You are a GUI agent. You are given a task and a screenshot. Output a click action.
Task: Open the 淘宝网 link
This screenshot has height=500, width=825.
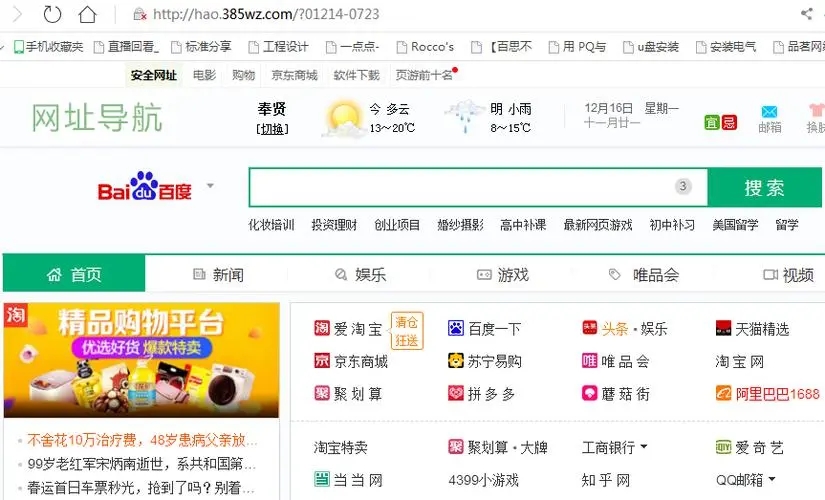pos(739,362)
